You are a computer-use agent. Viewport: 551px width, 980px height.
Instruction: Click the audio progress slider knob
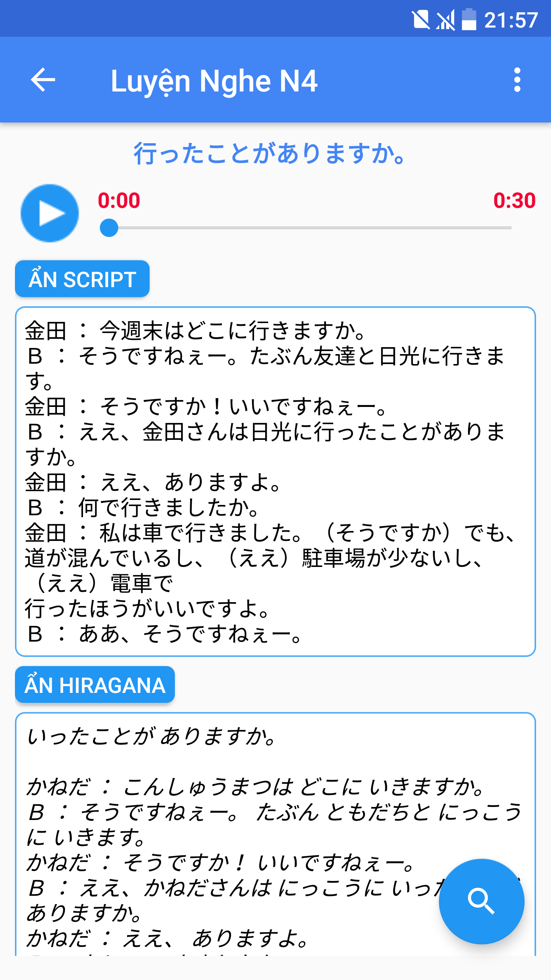[109, 228]
